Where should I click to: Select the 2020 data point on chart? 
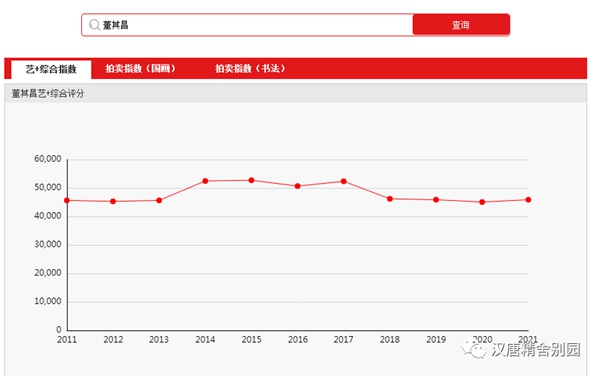click(482, 202)
